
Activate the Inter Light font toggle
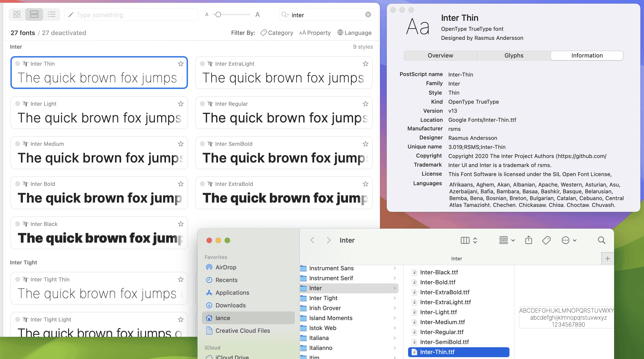[17, 104]
